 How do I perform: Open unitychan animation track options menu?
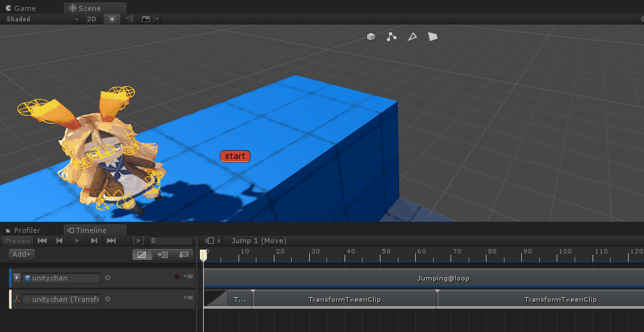click(188, 277)
